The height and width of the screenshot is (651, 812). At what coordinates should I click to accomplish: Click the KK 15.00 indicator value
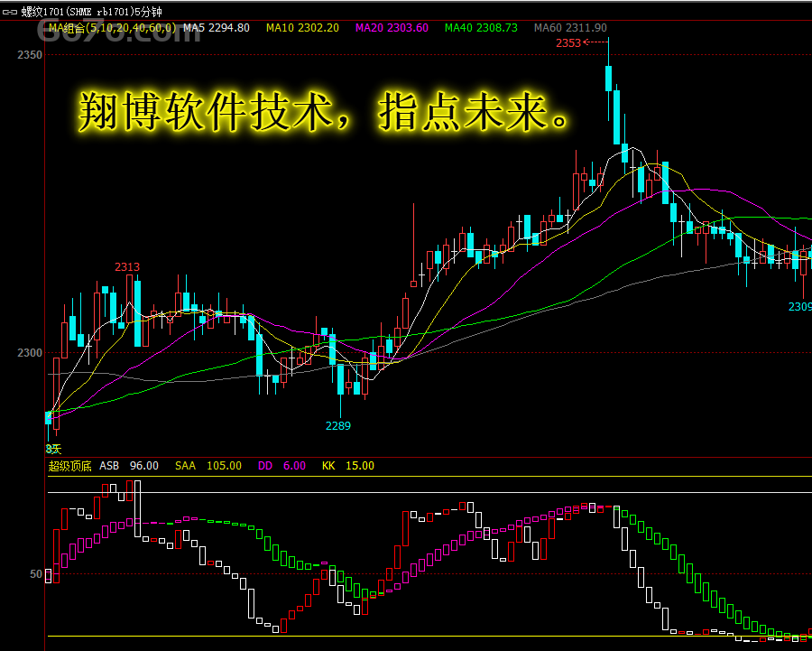(348, 466)
